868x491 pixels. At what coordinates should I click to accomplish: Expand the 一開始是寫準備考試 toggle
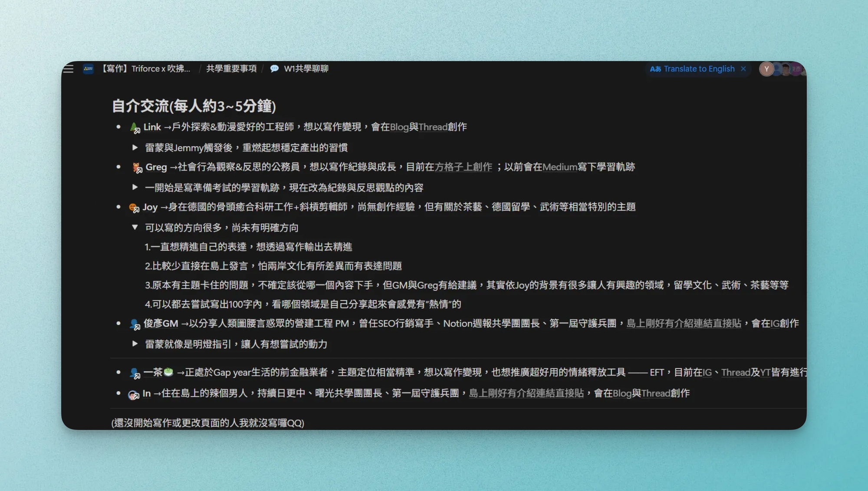tap(135, 187)
